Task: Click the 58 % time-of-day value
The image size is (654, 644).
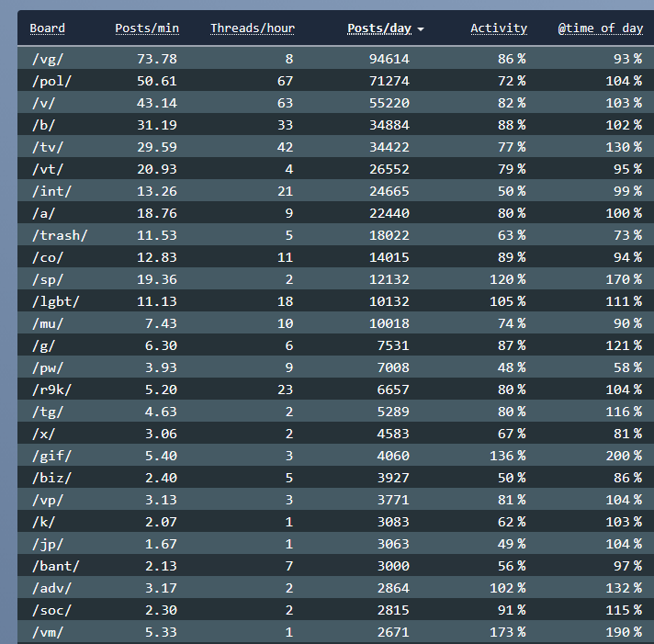Action: (x=627, y=367)
